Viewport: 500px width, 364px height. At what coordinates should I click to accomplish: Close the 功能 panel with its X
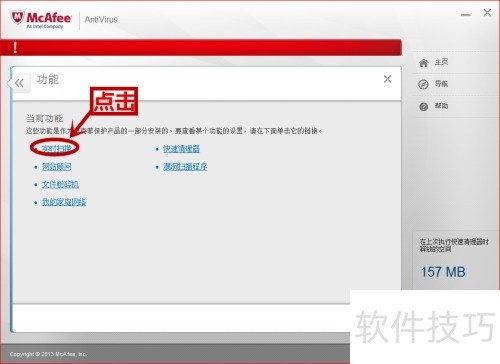[387, 79]
